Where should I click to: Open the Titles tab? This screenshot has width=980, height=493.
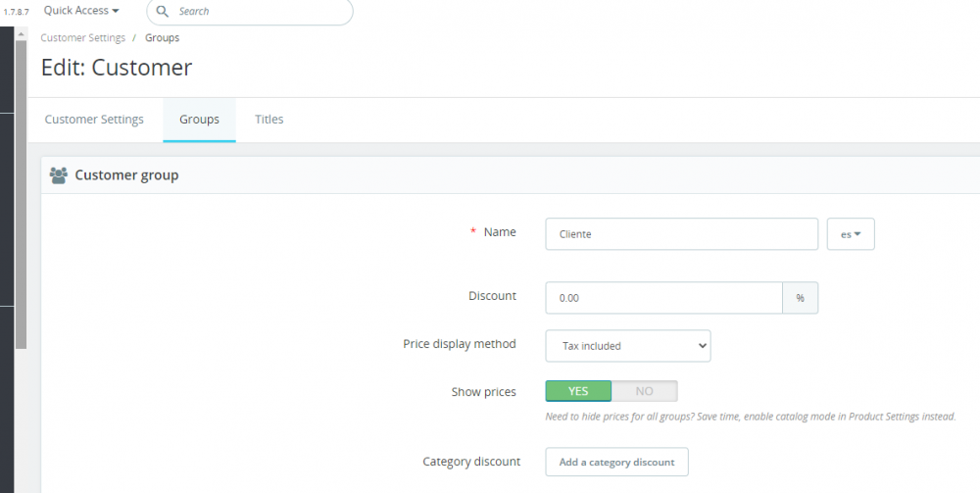tap(269, 120)
